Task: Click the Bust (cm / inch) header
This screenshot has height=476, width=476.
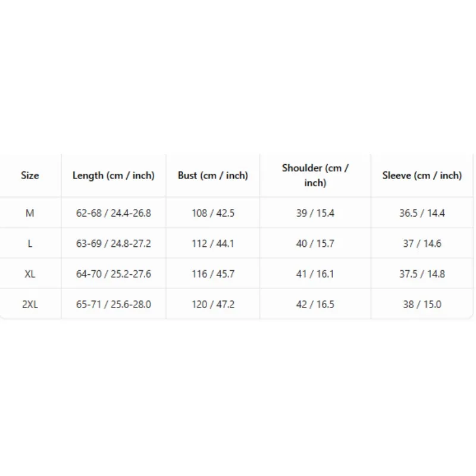Action: coord(213,176)
